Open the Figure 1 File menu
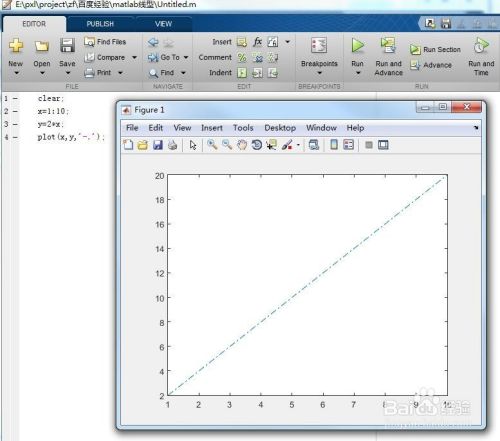This screenshot has height=441, width=500. (x=132, y=128)
